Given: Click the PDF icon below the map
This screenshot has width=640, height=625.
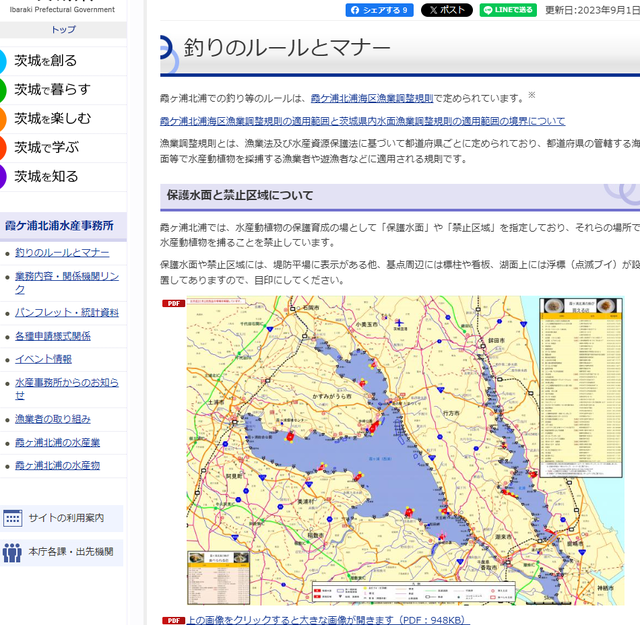Looking at the screenshot, I should (x=172, y=620).
